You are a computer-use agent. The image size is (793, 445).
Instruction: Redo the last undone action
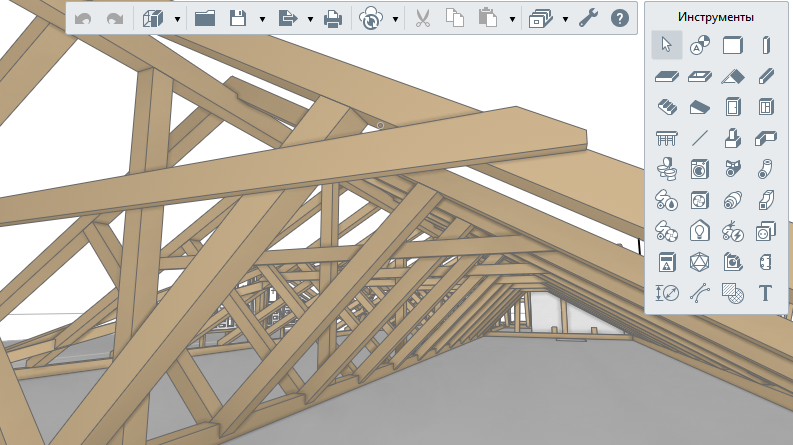click(x=115, y=19)
